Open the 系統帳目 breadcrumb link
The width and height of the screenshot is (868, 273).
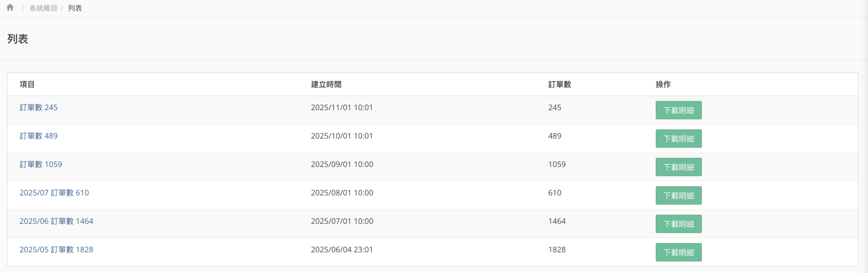click(x=43, y=8)
